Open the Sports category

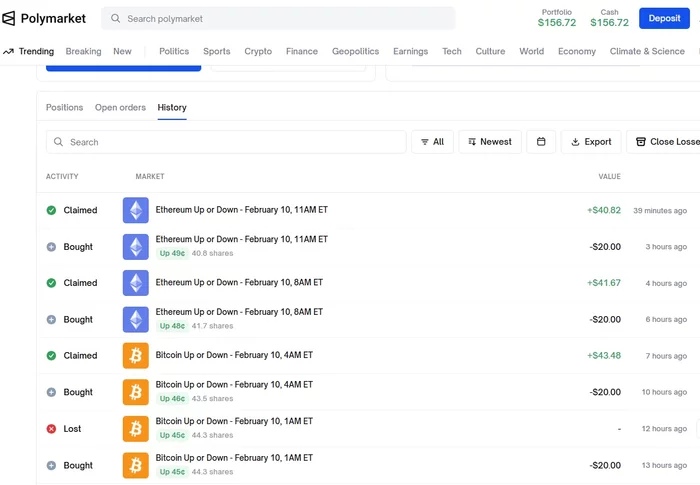tap(217, 51)
